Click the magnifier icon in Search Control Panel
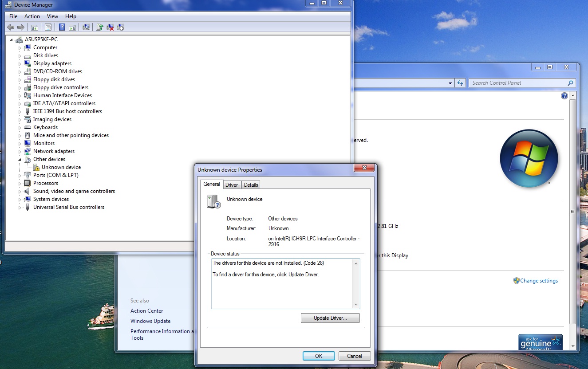The width and height of the screenshot is (588, 369). (570, 83)
